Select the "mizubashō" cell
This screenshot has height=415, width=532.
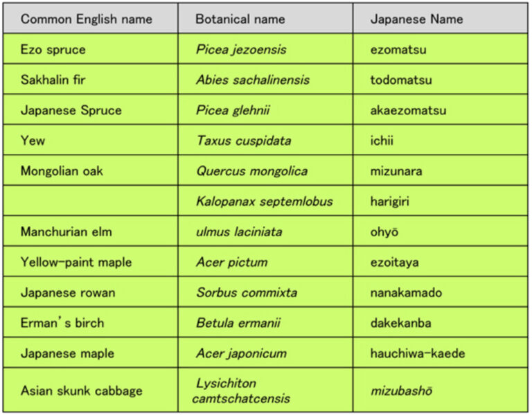(401, 391)
